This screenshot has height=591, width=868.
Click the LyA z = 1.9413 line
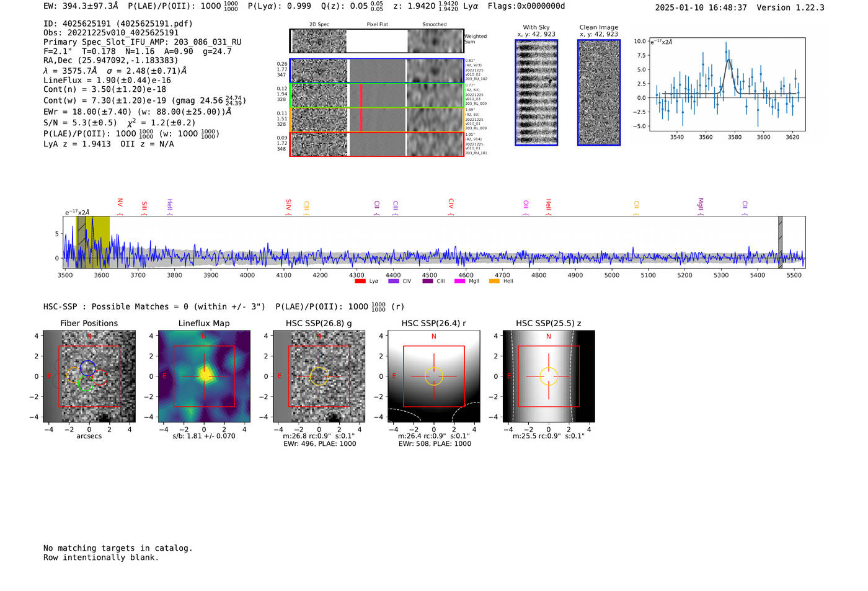point(108,144)
